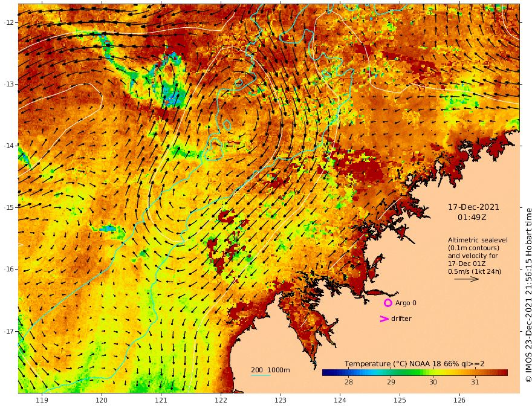Click the '17 Dec 01Z' caption line

(x=467, y=264)
